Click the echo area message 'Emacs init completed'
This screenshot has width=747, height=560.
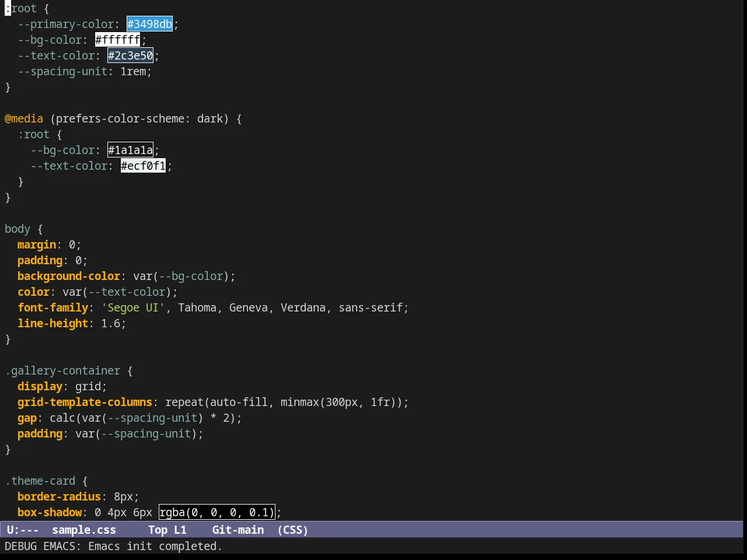pos(155,546)
